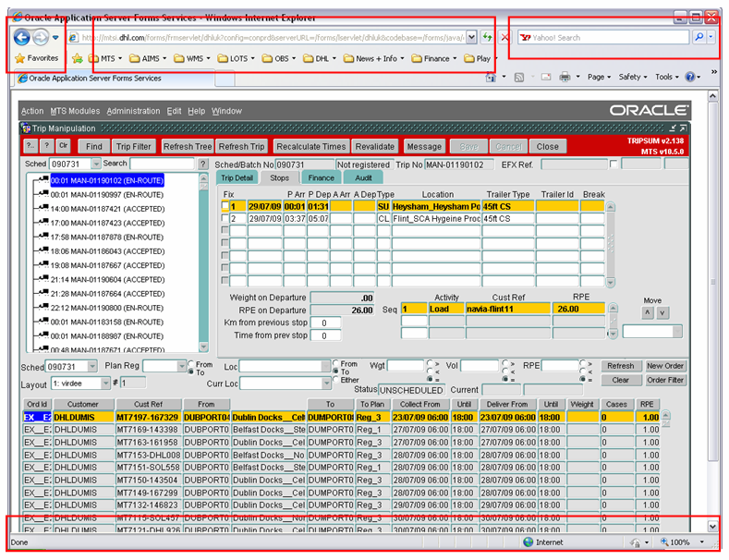Click the '?' button beside the Search field
The height and width of the screenshot is (560, 729).
[x=202, y=164]
